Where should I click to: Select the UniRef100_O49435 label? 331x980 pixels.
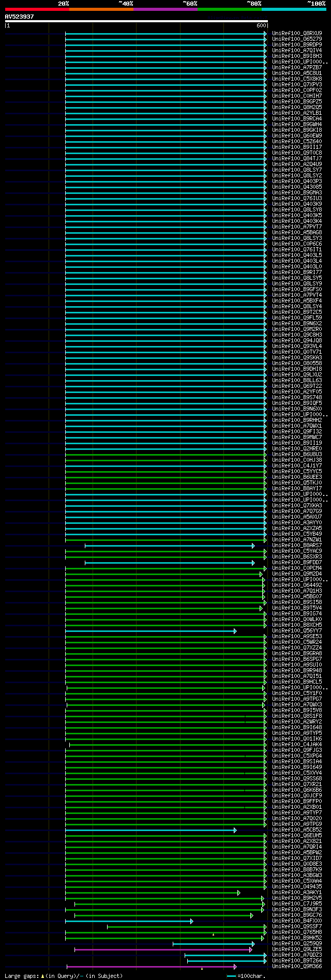297,886
